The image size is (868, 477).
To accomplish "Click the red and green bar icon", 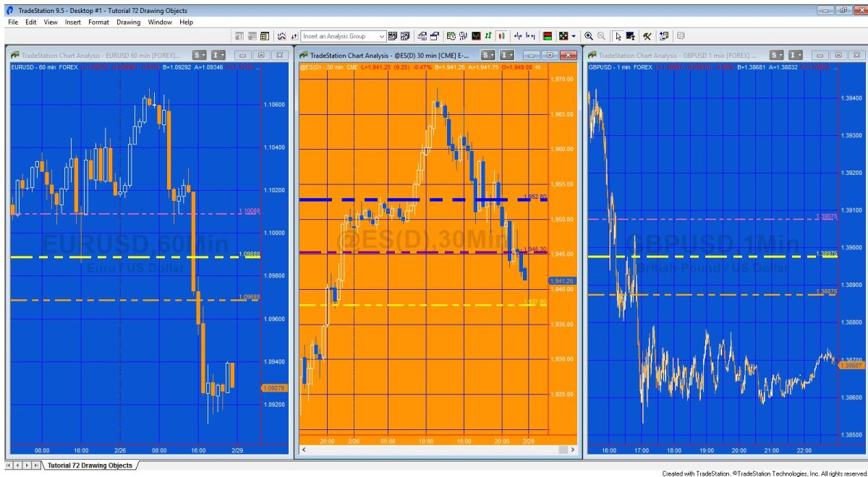I will click(548, 36).
